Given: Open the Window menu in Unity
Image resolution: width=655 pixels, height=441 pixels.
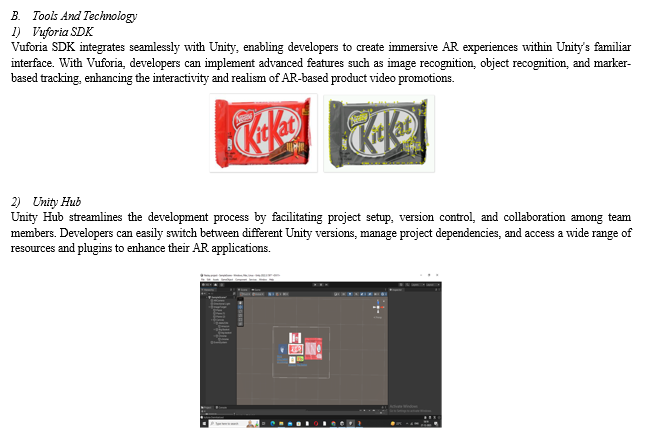Looking at the screenshot, I should tap(263, 279).
